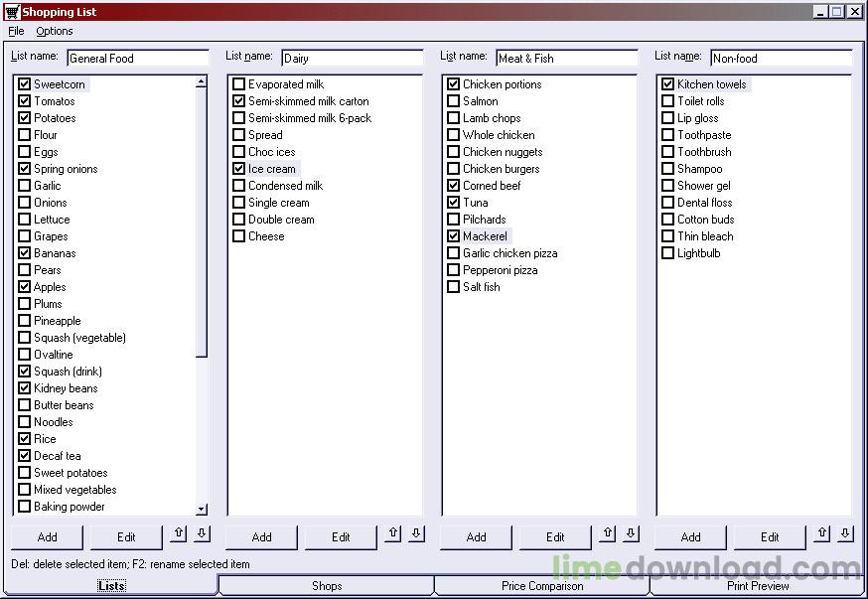868x599 pixels.
Task: Open the File menu
Action: pos(16,31)
